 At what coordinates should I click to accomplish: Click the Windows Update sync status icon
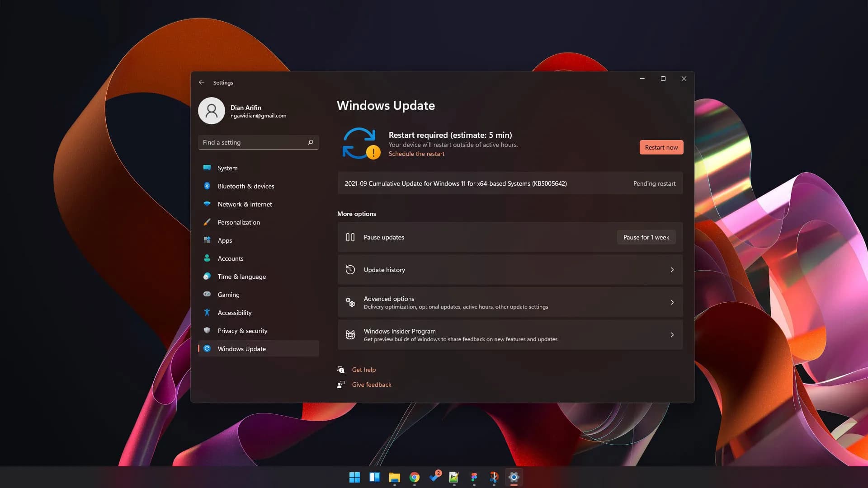(360, 143)
